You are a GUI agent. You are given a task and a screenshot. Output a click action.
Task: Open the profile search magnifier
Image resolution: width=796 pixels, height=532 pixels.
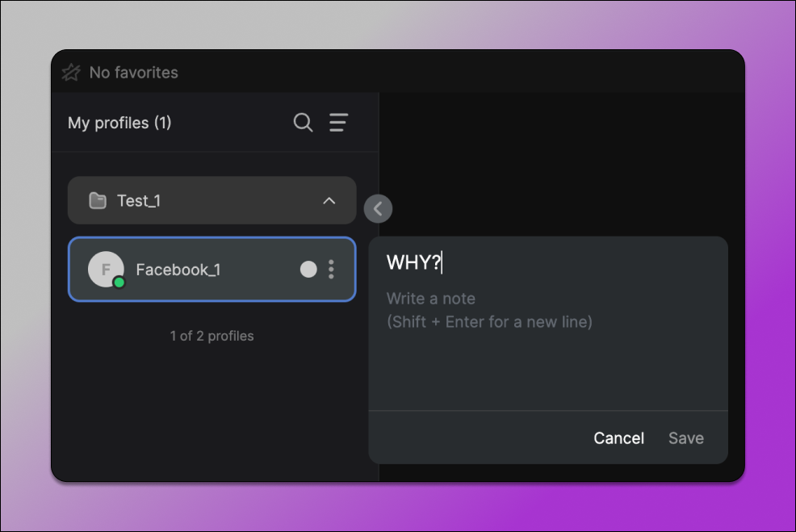[303, 123]
